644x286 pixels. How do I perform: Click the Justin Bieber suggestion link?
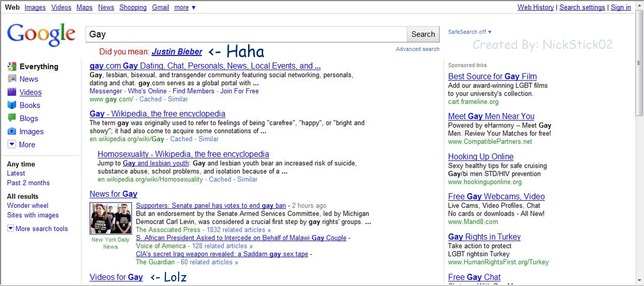tap(177, 52)
